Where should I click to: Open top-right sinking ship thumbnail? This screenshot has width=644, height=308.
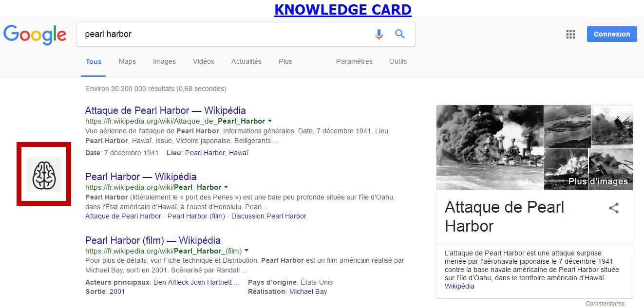click(x=612, y=127)
